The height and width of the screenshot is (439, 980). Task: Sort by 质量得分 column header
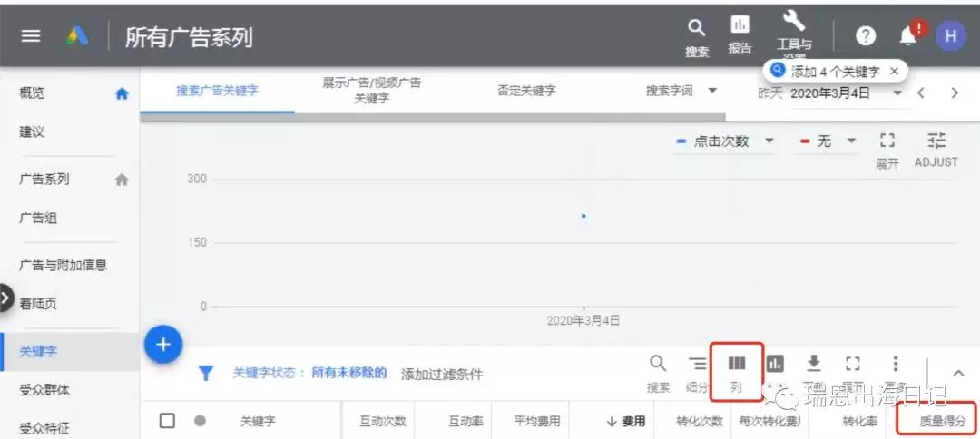pyautogui.click(x=943, y=422)
